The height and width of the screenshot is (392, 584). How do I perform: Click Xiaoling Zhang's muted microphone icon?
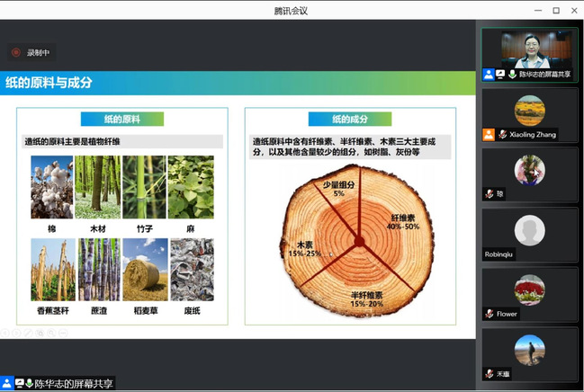tap(502, 135)
